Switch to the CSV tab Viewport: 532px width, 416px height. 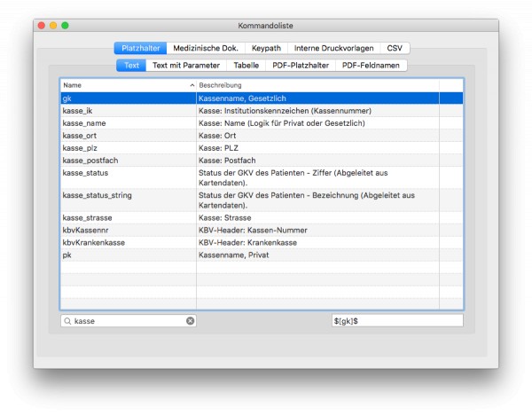395,48
